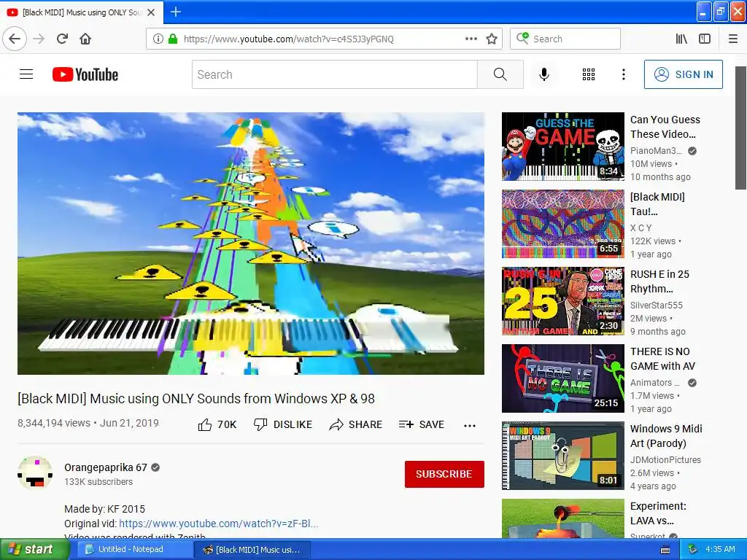747x560 pixels.
Task: Save the video to a playlist
Action: [422, 424]
